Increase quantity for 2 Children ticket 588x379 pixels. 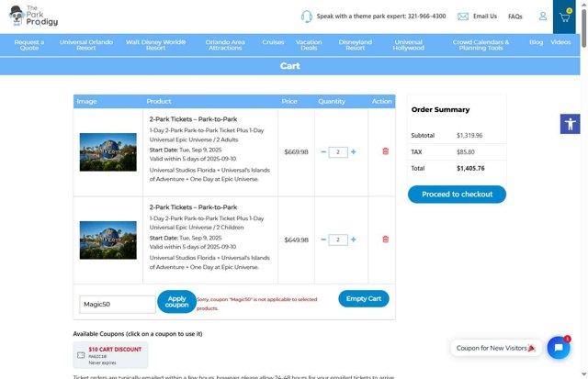[353, 240]
